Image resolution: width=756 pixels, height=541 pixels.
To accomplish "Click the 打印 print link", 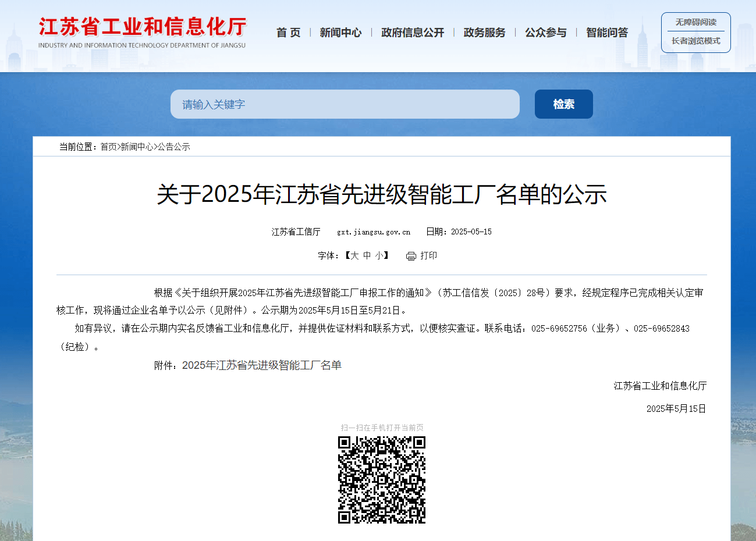I will [x=429, y=255].
